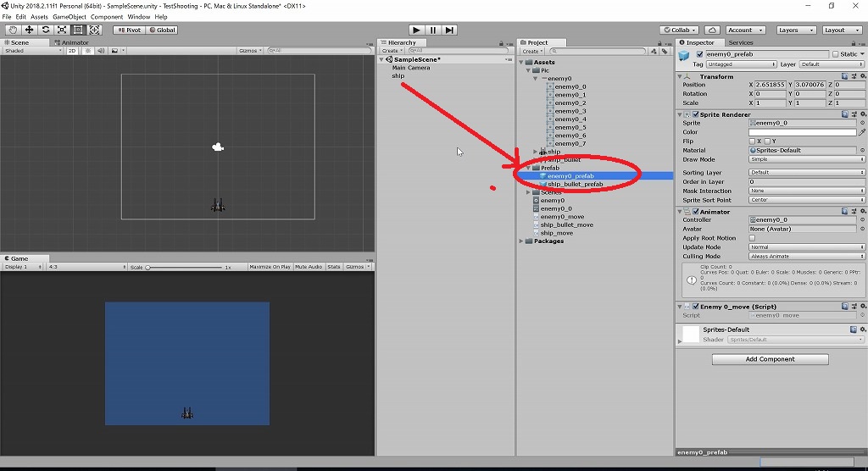Image resolution: width=868 pixels, height=471 pixels.
Task: Open Sorting Layer dropdown
Action: point(807,173)
